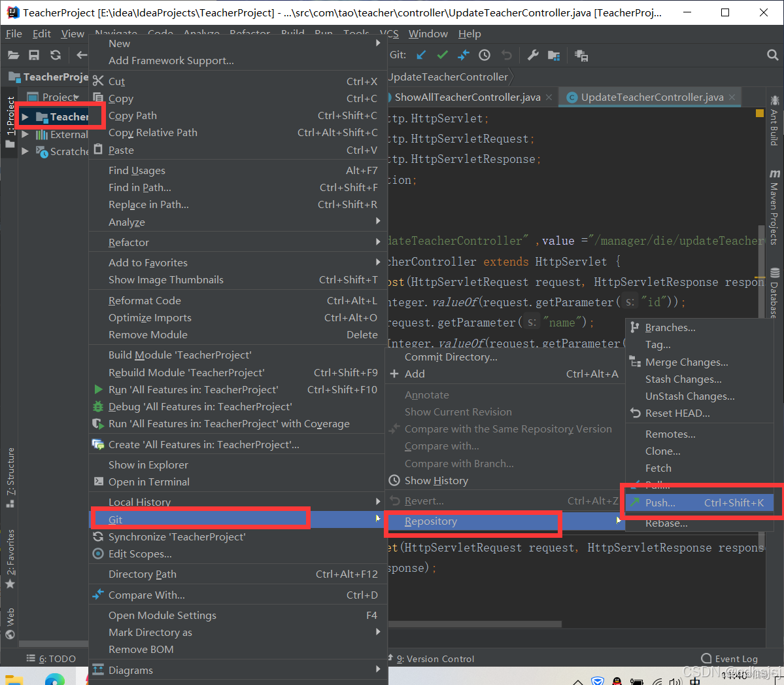The image size is (784, 685).
Task: Choose Find Usages menu entry
Action: (x=238, y=170)
